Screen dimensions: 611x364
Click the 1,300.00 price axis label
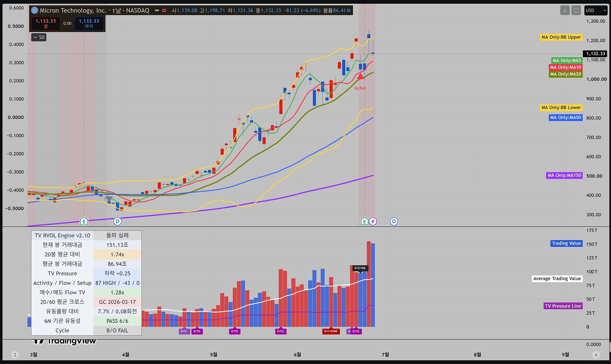click(596, 21)
